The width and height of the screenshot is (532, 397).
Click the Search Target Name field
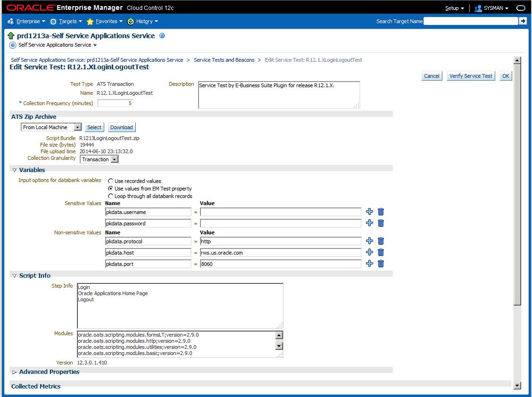[x=471, y=21]
